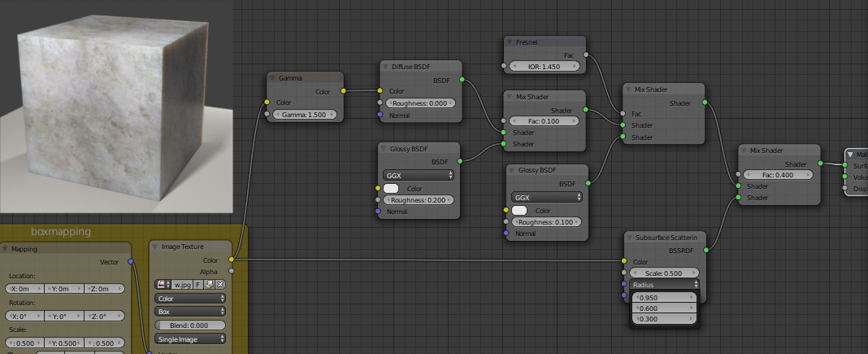
Task: Click the Diffuse Roughness: 0.000 field
Action: [x=420, y=103]
